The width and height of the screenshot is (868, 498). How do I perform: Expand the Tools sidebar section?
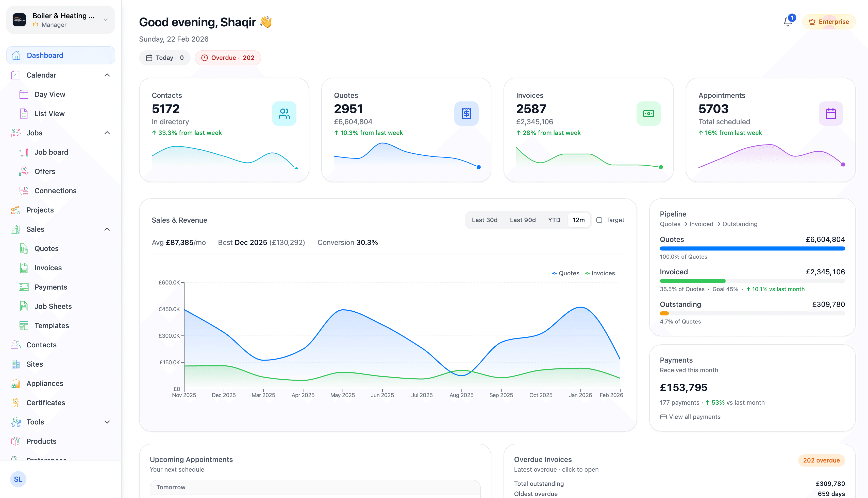(107, 422)
